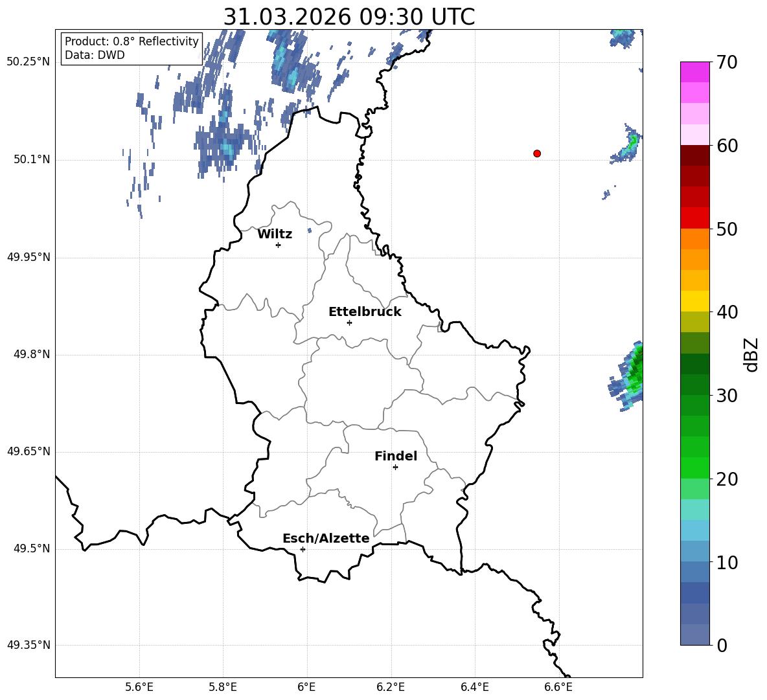The width and height of the screenshot is (767, 700).
Task: Click the 6.4°E longitude label
Action: pyautogui.click(x=474, y=687)
